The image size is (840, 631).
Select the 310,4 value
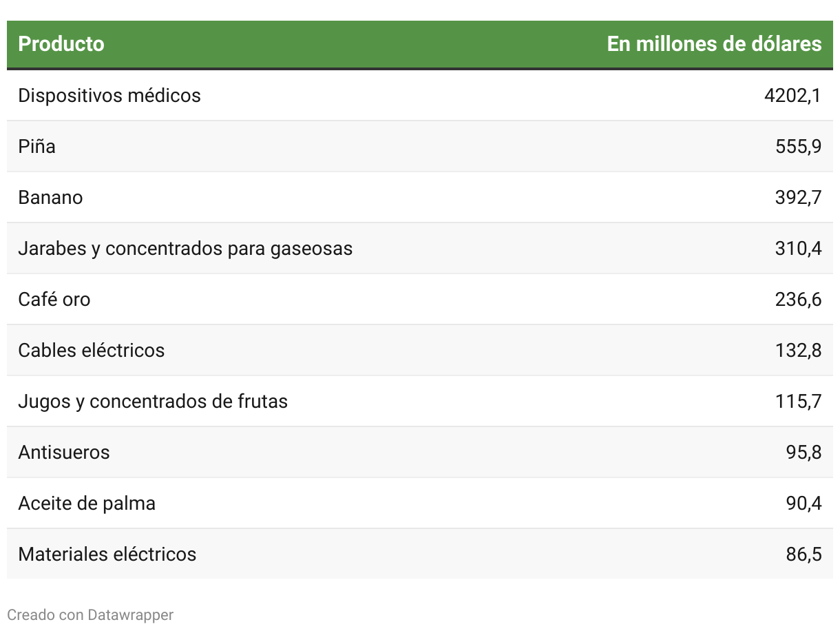pos(798,248)
